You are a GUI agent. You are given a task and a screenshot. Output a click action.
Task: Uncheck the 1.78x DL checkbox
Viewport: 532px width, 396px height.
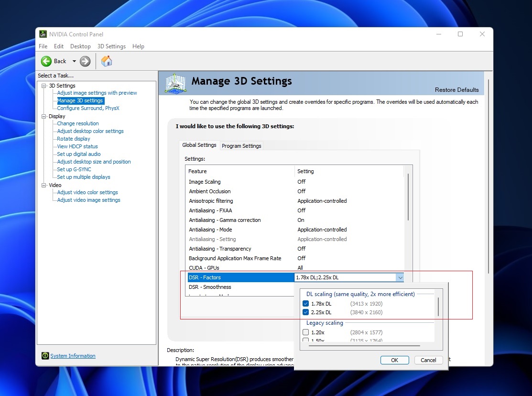306,304
